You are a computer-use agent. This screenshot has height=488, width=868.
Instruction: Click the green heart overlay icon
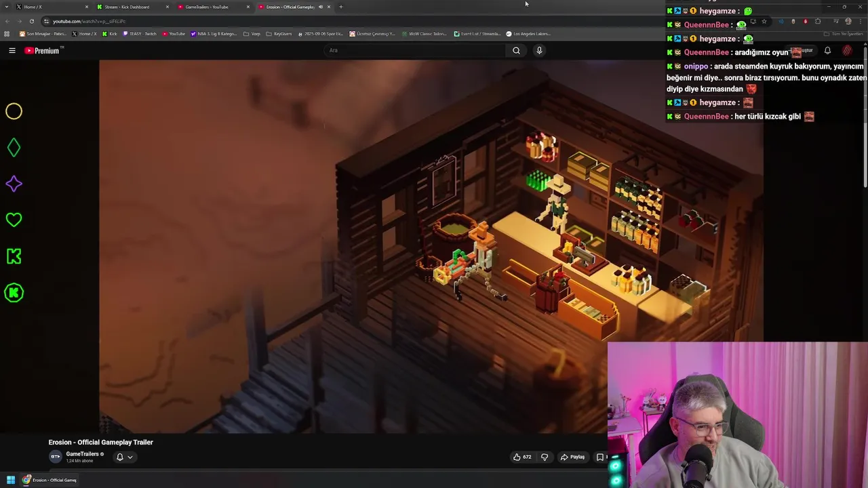coord(14,220)
